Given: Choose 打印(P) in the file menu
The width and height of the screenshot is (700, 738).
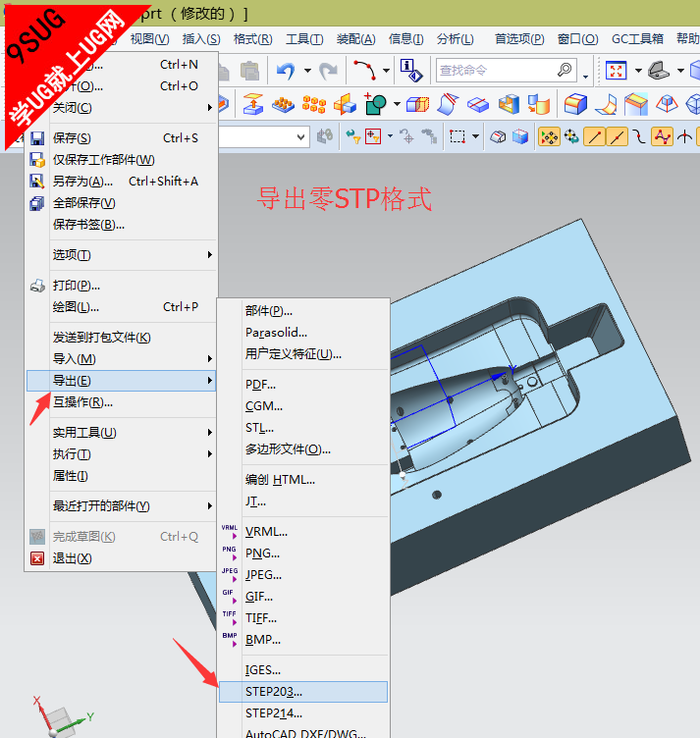Looking at the screenshot, I should point(122,286).
